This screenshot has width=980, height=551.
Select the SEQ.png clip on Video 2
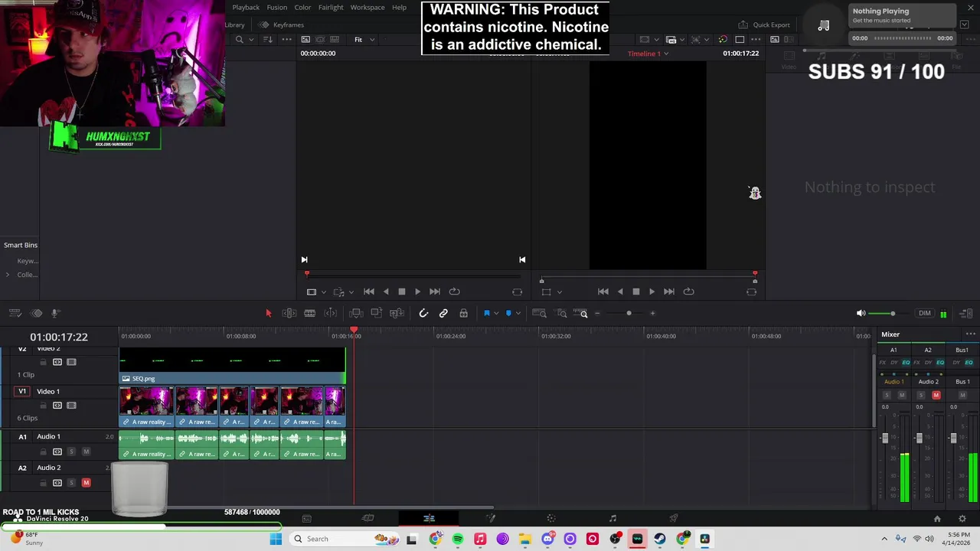coord(232,366)
